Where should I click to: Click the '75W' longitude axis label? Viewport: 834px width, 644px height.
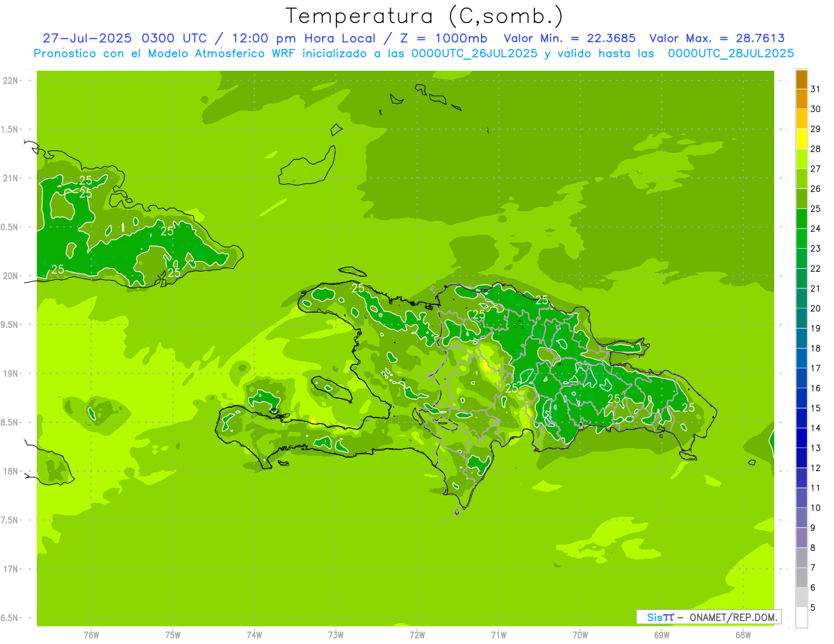point(173,635)
